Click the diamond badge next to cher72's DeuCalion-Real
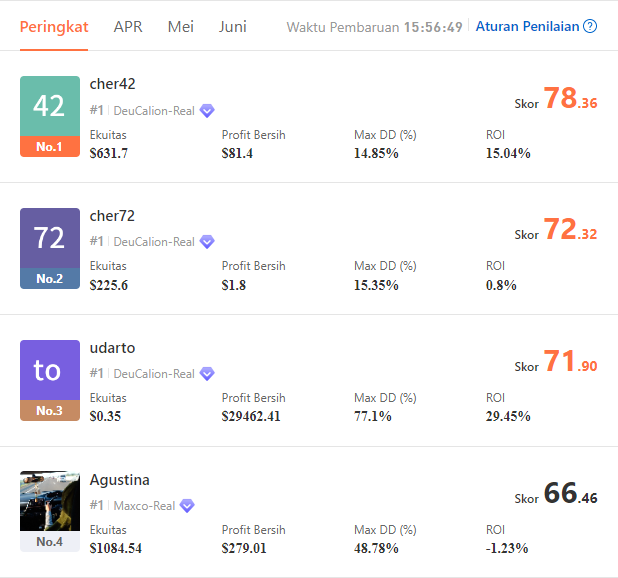 207,242
